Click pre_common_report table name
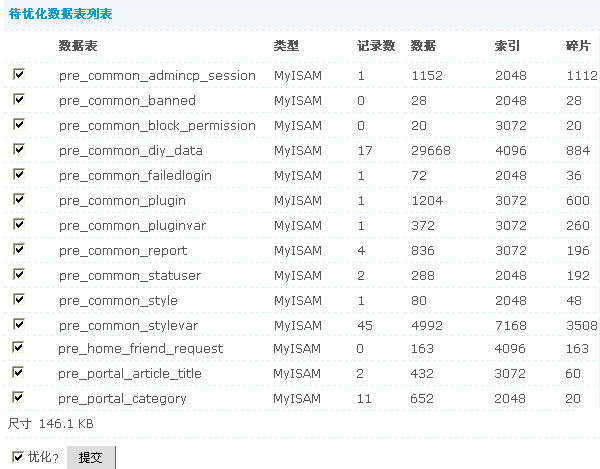600x469 pixels. pyautogui.click(x=123, y=251)
